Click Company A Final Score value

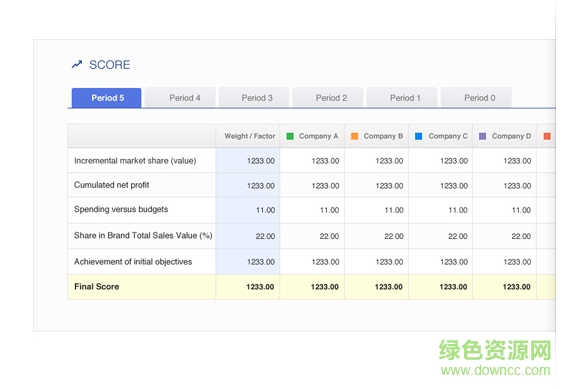click(x=325, y=287)
